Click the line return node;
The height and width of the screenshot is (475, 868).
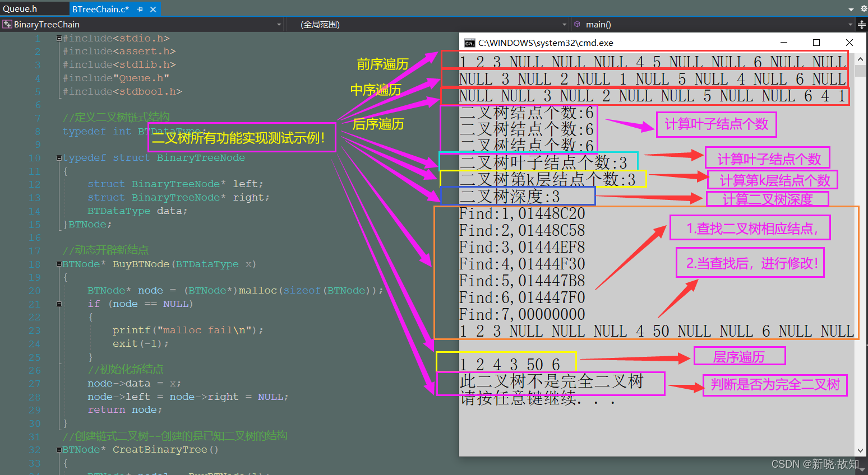[x=125, y=410]
